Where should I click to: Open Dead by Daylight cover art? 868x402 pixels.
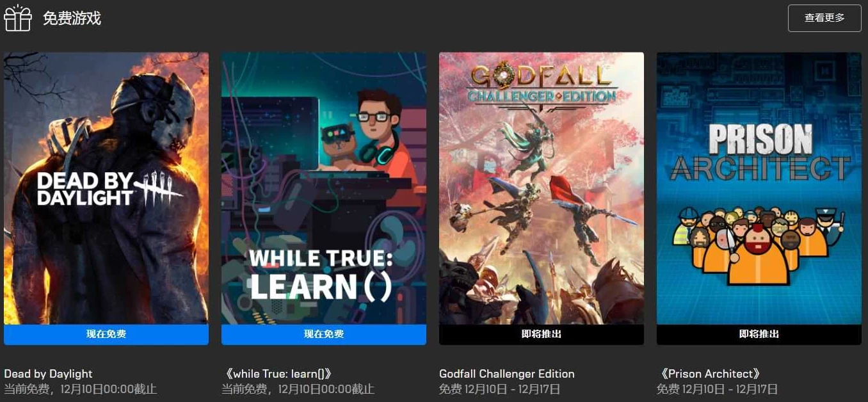[x=106, y=188]
